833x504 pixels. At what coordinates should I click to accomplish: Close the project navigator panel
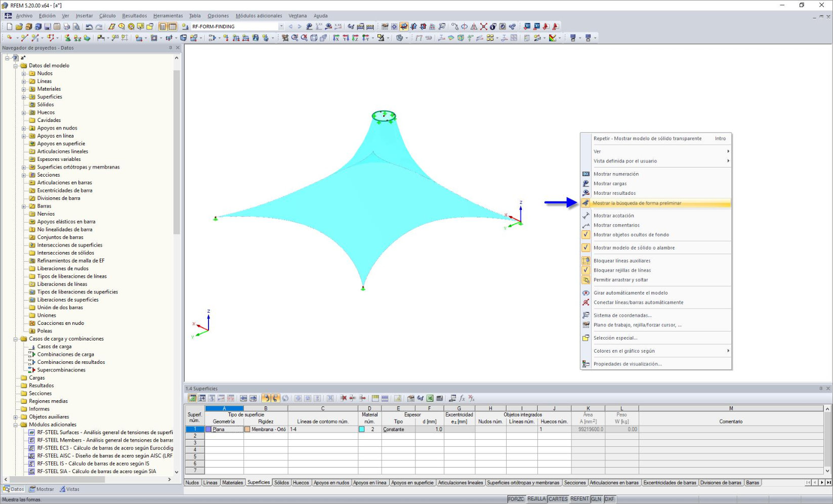(x=178, y=48)
